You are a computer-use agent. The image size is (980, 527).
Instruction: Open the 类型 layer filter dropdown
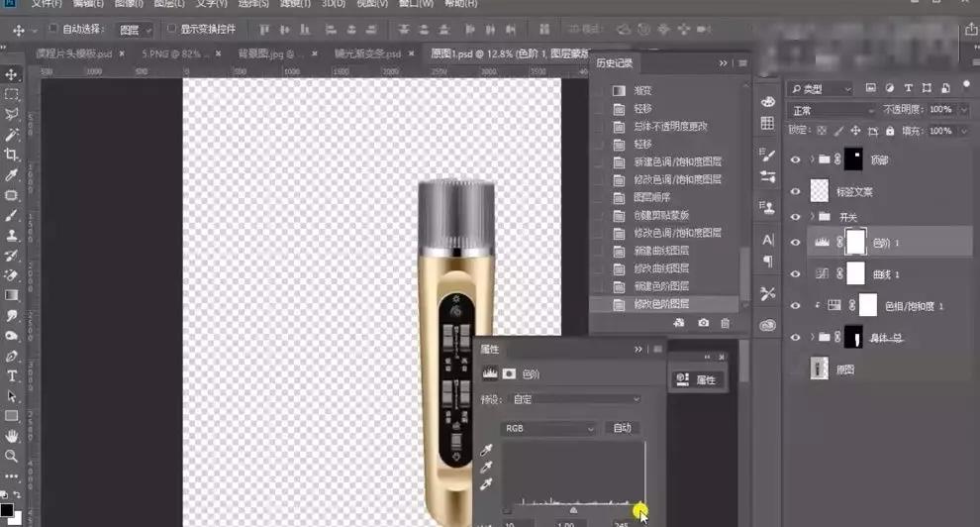(820, 89)
